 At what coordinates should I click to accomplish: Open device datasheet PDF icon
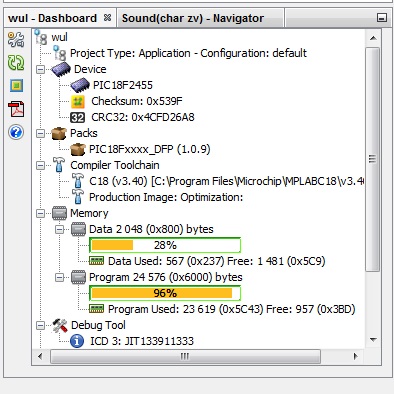17,109
